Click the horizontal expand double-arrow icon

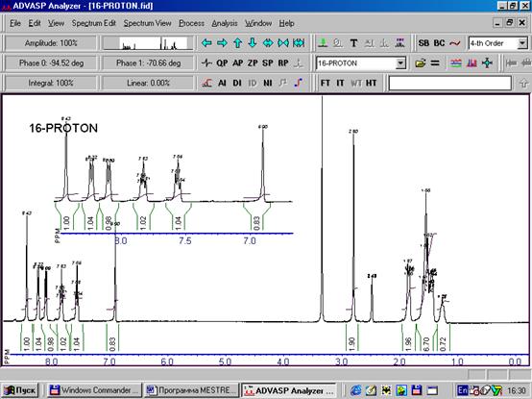click(268, 43)
